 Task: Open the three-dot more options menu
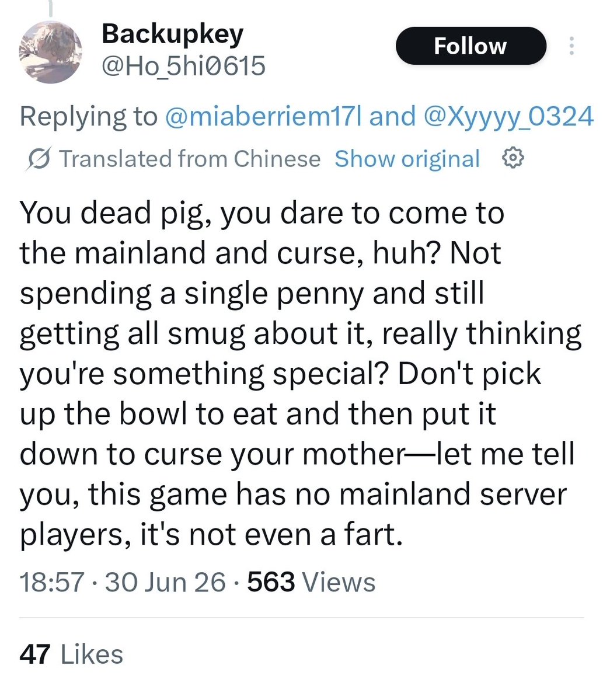[x=571, y=46]
